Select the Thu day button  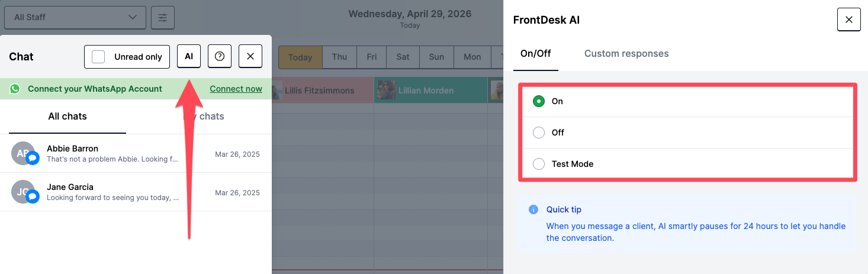[x=339, y=57]
